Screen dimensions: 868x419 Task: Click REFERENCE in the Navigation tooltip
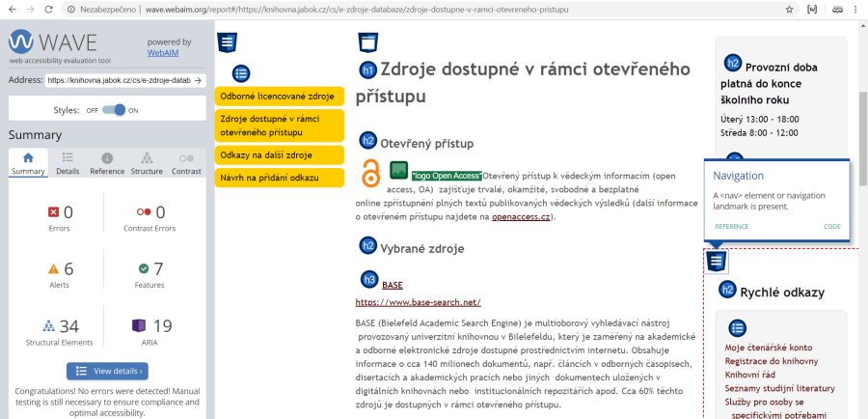pyautogui.click(x=732, y=227)
